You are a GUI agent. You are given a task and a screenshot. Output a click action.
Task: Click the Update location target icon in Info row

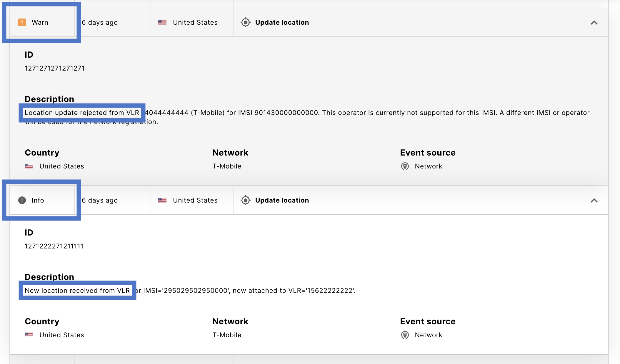click(x=245, y=200)
